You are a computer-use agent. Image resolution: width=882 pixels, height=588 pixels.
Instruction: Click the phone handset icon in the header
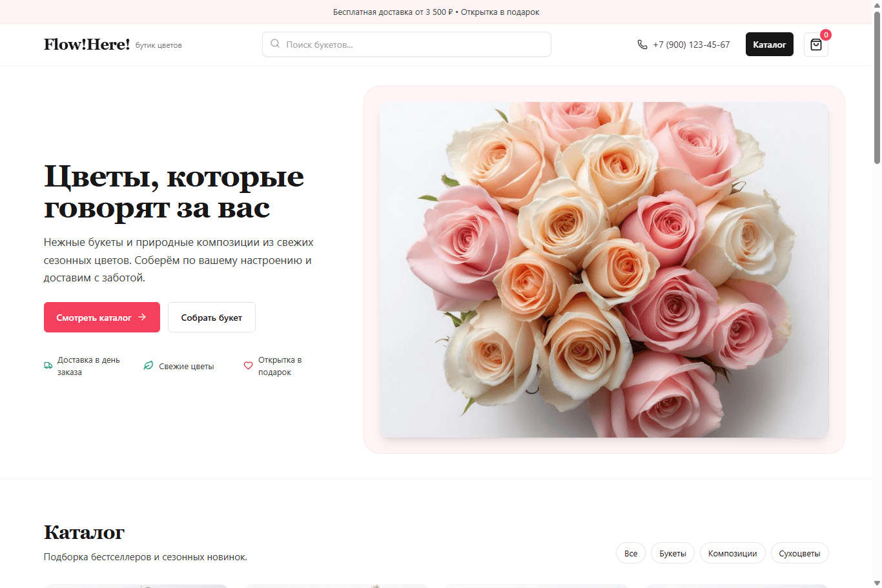[642, 44]
